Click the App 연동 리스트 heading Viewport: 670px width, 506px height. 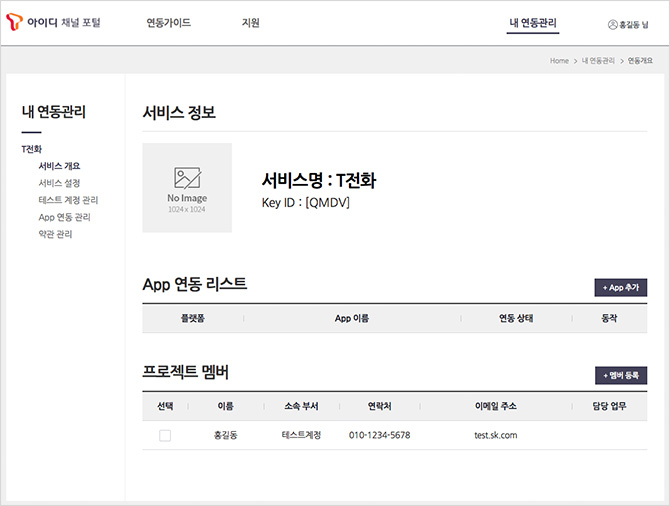coord(194,284)
